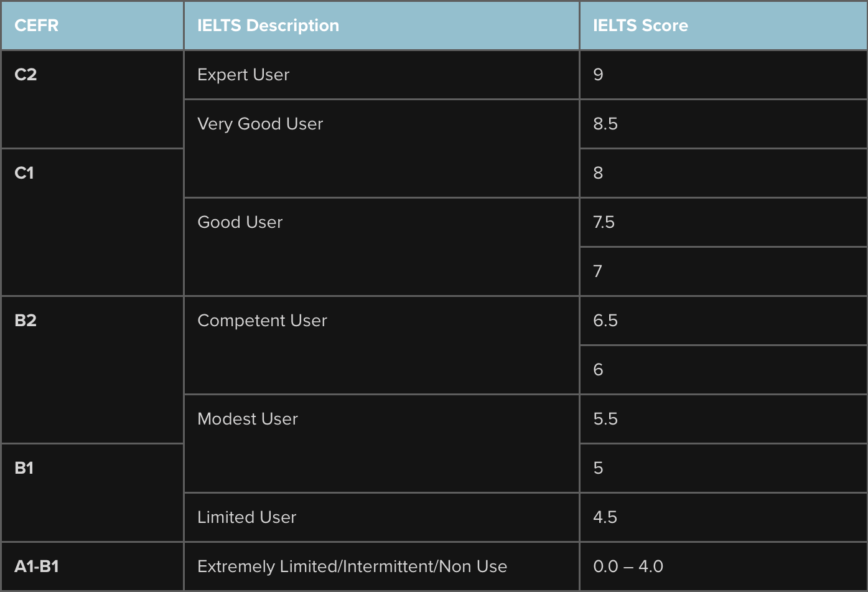Select the Limited User cell

click(x=381, y=517)
